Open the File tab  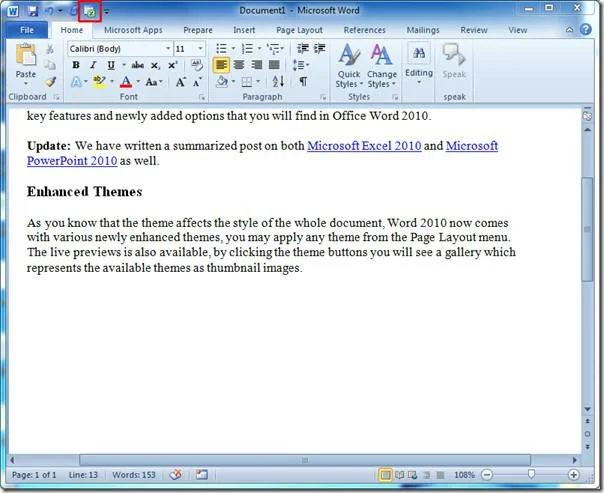tap(27, 30)
